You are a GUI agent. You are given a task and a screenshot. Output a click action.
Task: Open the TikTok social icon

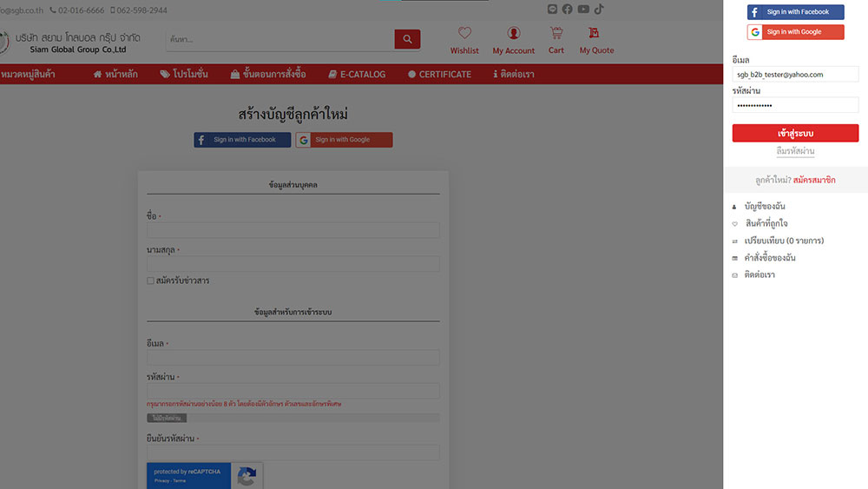599,10
